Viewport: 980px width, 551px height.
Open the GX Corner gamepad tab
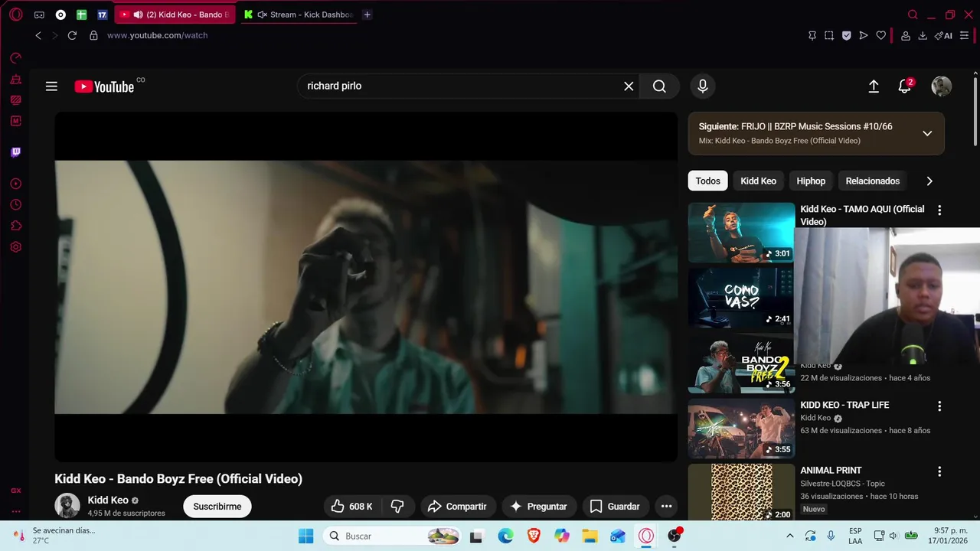[x=39, y=15]
